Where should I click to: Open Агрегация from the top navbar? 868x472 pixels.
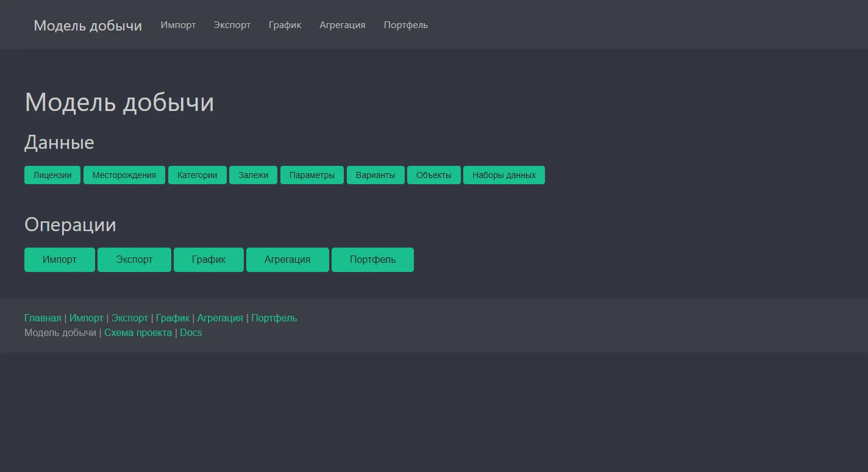(x=342, y=25)
